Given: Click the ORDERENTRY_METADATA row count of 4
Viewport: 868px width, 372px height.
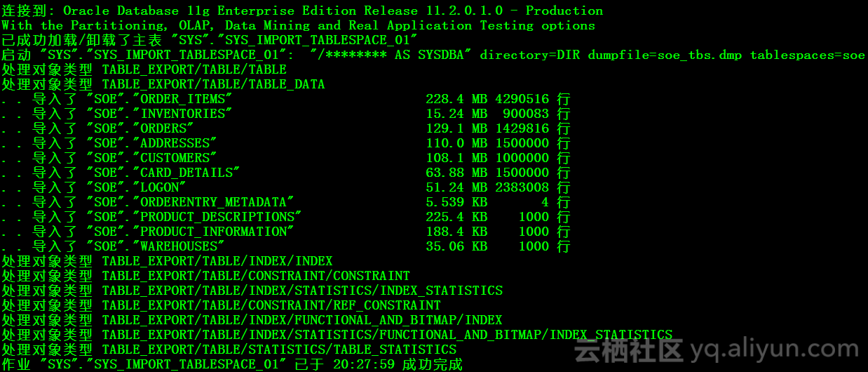Looking at the screenshot, I should 545,202.
